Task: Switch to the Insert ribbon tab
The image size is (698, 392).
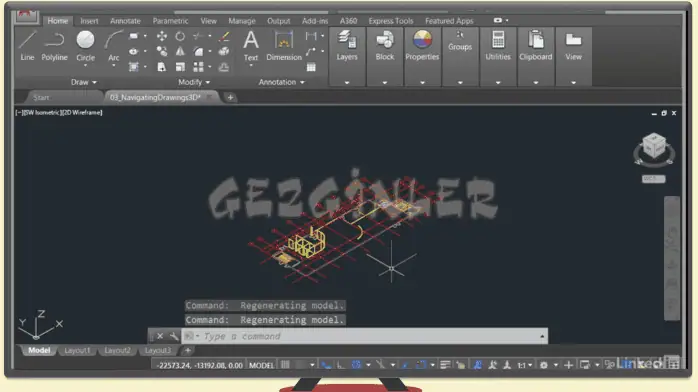Action: click(89, 21)
